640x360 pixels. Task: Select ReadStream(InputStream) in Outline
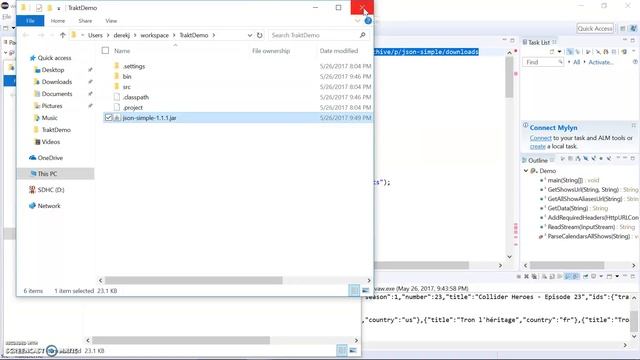(581, 227)
